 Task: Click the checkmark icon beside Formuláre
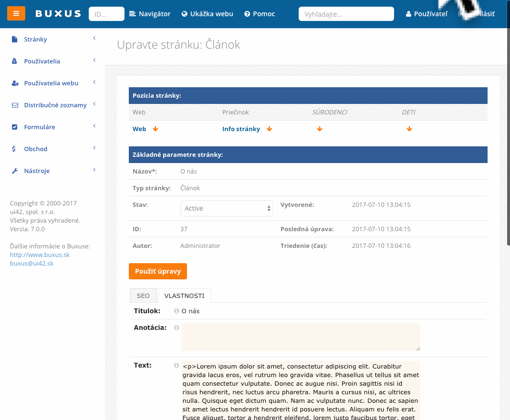click(x=14, y=127)
